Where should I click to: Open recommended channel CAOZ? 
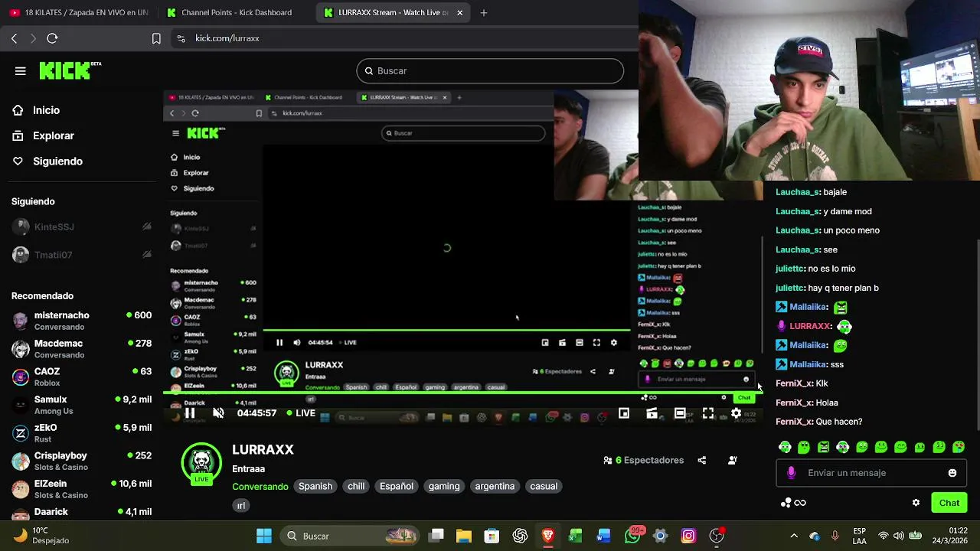(80, 377)
